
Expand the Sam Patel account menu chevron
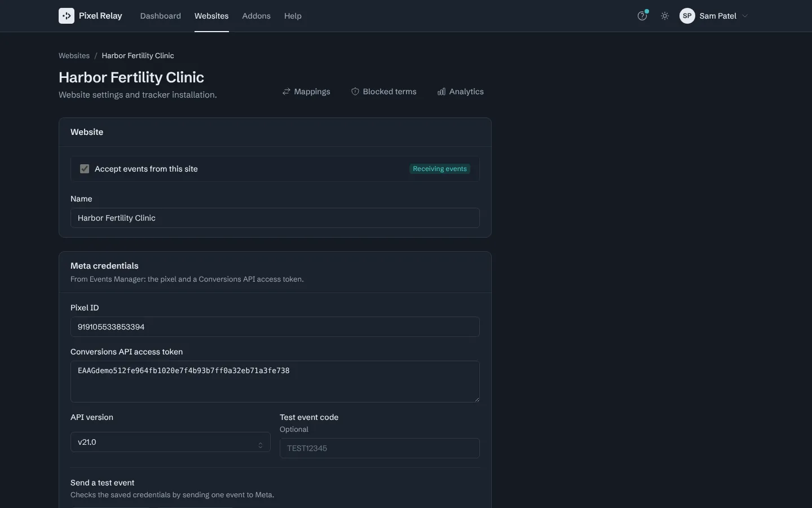pyautogui.click(x=745, y=16)
